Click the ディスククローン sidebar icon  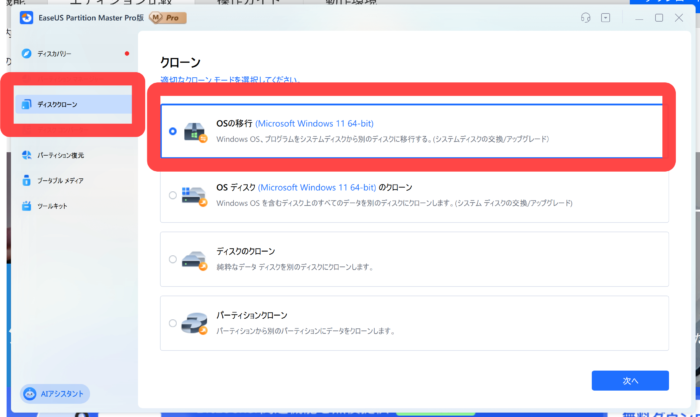point(26,104)
